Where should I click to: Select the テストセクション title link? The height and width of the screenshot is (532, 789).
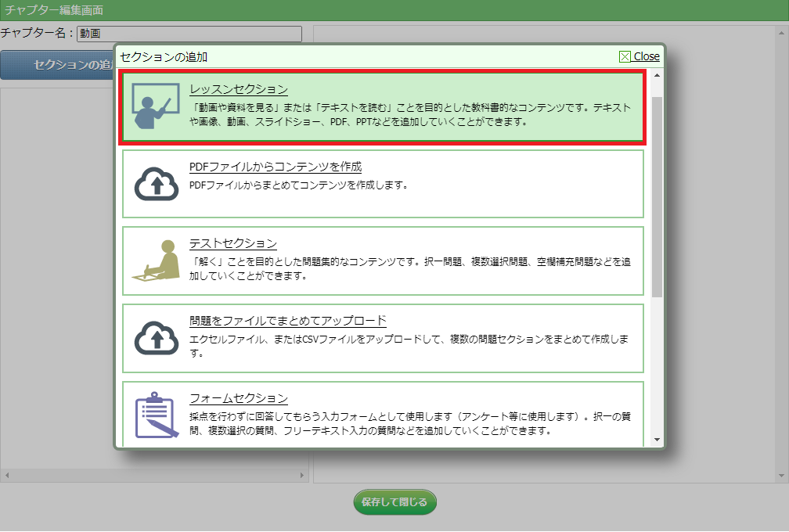pos(233,243)
